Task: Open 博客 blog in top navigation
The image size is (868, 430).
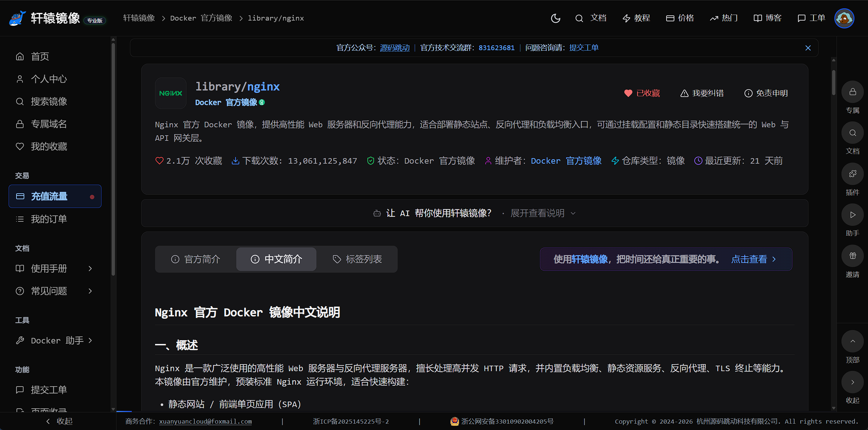Action: coord(768,18)
